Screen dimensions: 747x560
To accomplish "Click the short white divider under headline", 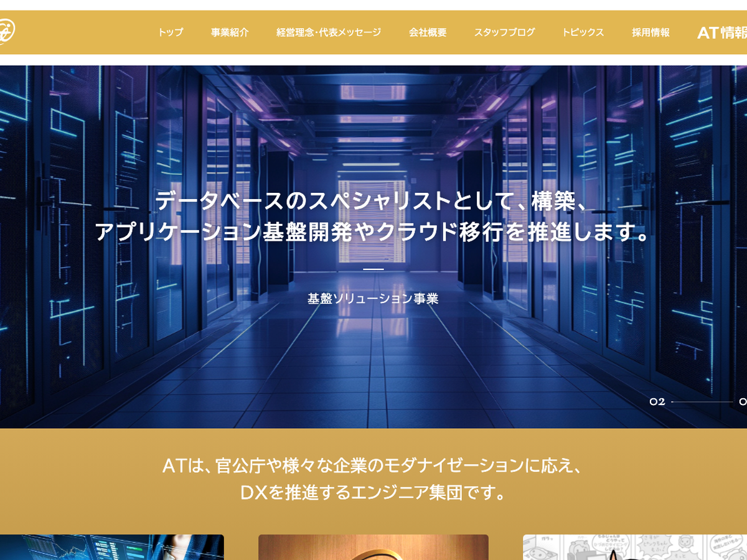I will [373, 269].
